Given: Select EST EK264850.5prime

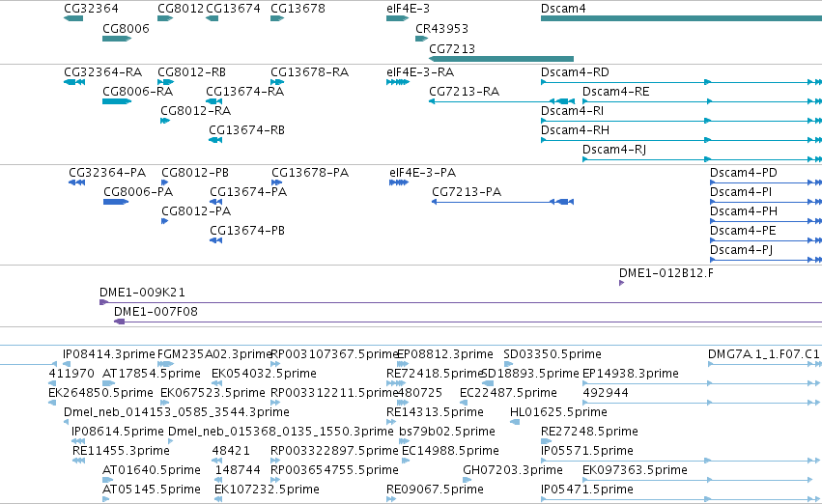Looking at the screenshot, I should click(x=100, y=393).
